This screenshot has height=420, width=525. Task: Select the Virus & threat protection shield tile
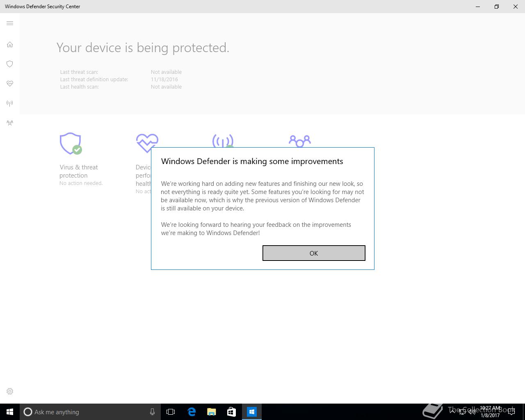pos(71,144)
